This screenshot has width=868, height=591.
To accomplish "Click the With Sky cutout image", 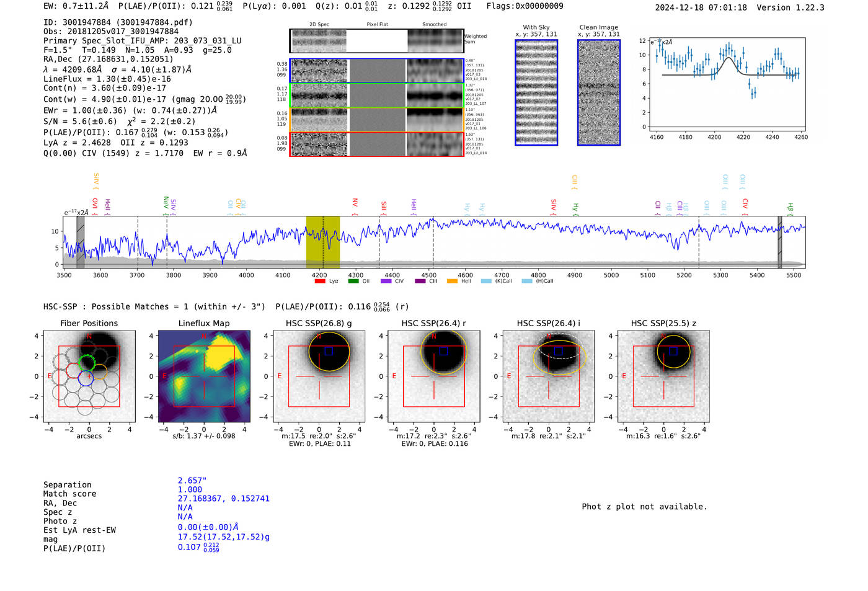I will pos(536,92).
